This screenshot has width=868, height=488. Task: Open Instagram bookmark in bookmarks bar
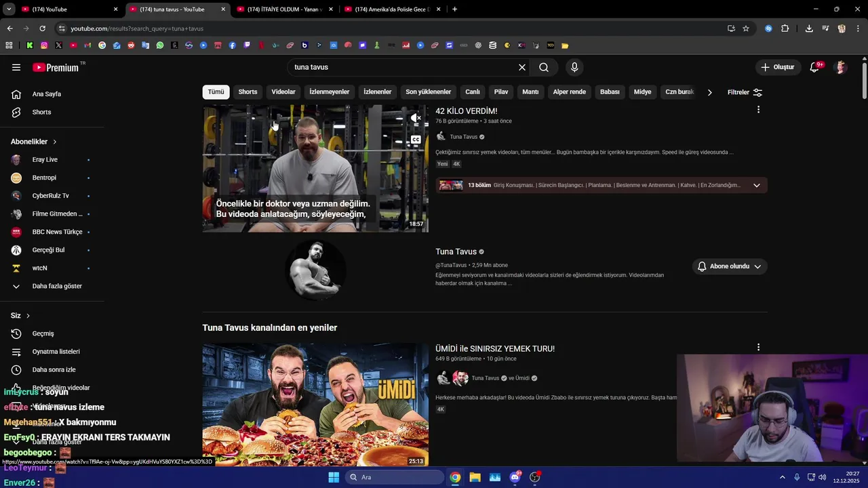44,45
